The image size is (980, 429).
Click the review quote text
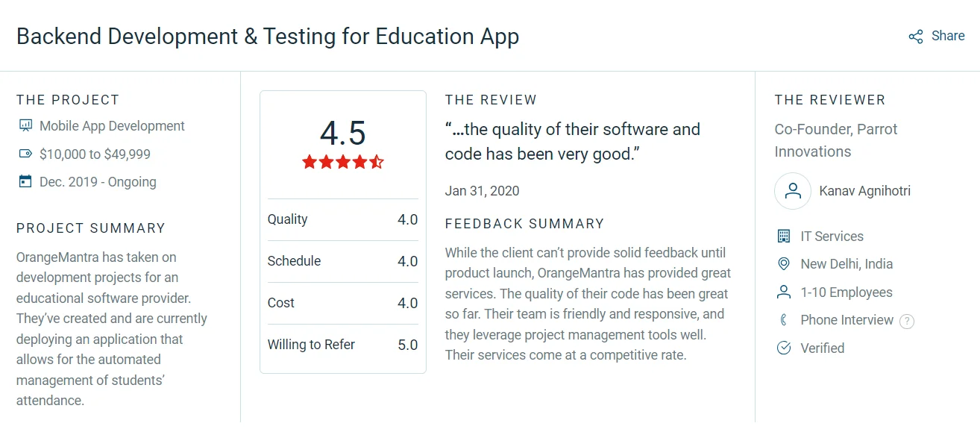coord(572,141)
